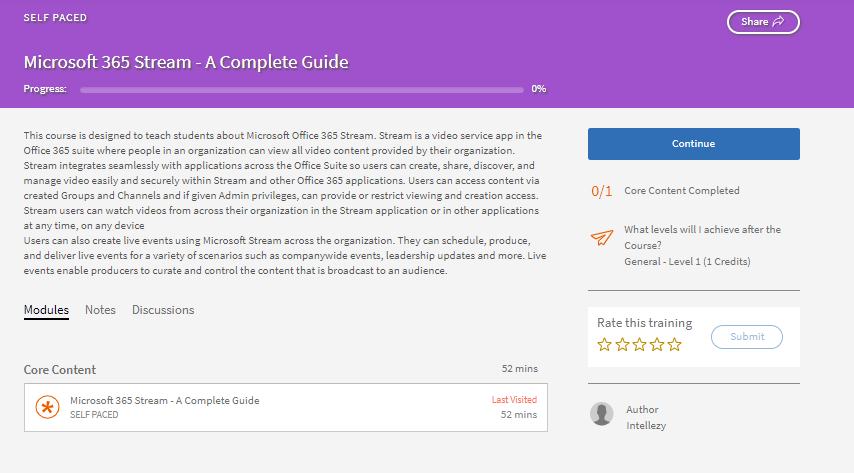
Task: Click the 0/1 Core Content Completed counter
Action: (x=601, y=191)
